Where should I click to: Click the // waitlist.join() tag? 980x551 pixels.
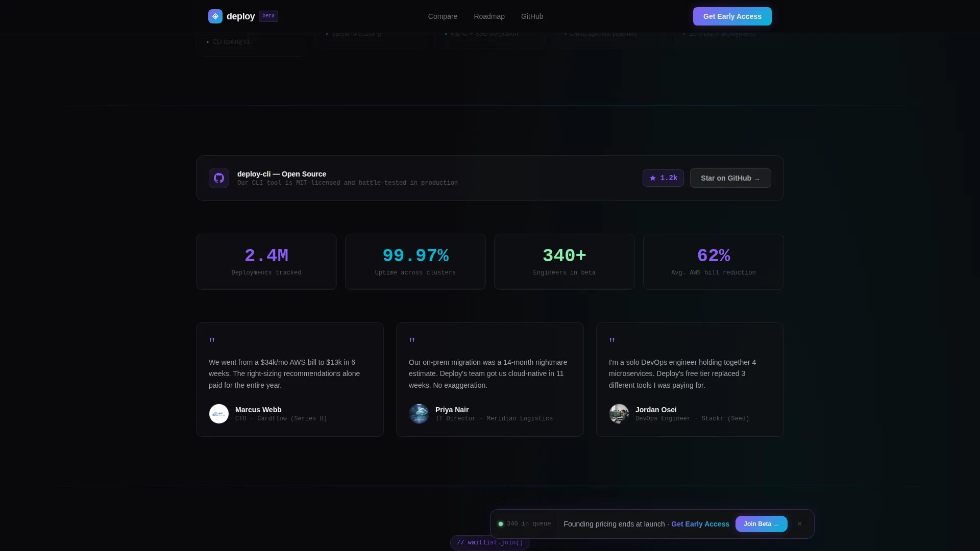point(490,543)
